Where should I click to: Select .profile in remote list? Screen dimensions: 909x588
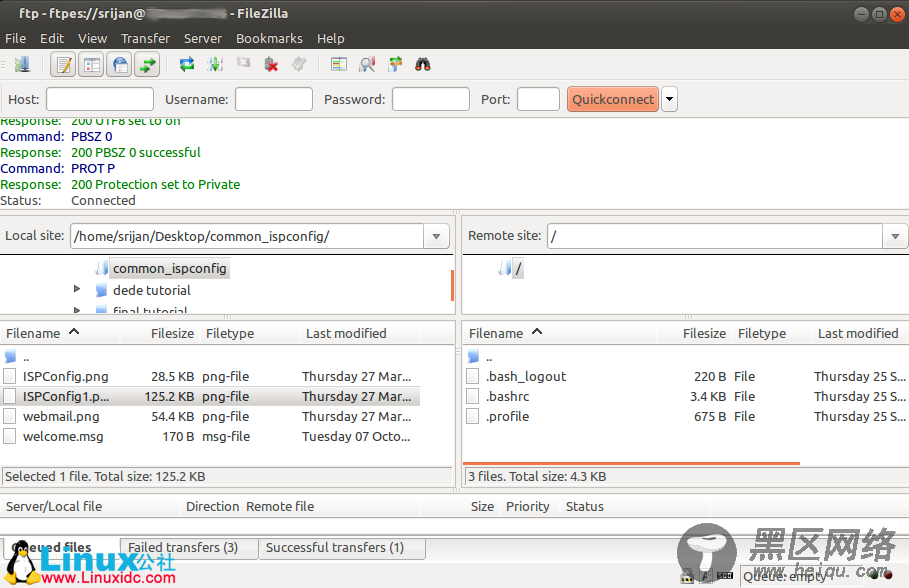(686, 416)
